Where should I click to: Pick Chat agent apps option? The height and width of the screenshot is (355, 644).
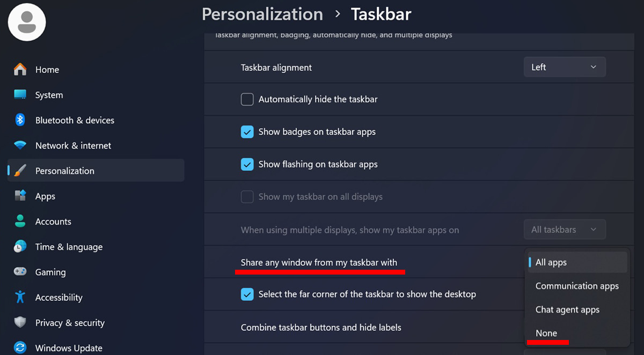(x=567, y=309)
